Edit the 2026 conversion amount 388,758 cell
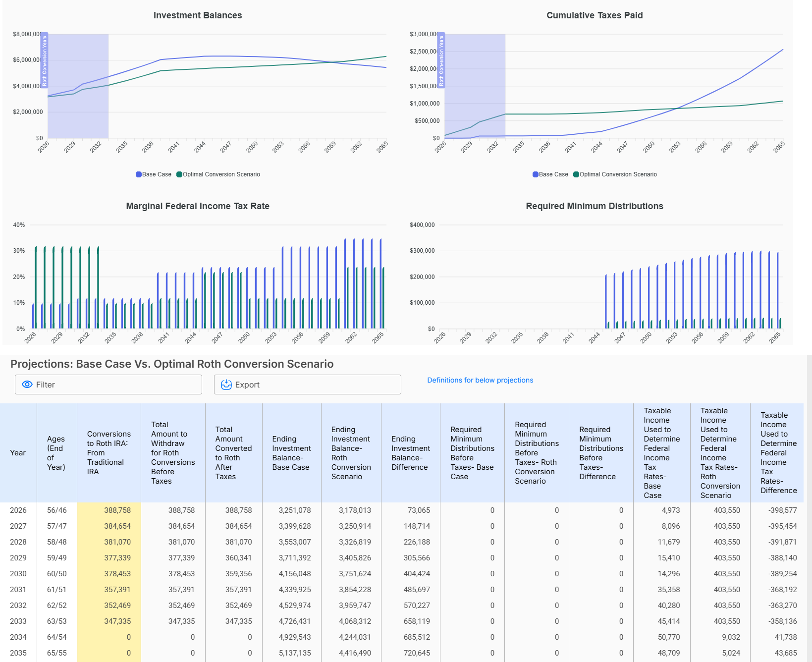 point(117,510)
